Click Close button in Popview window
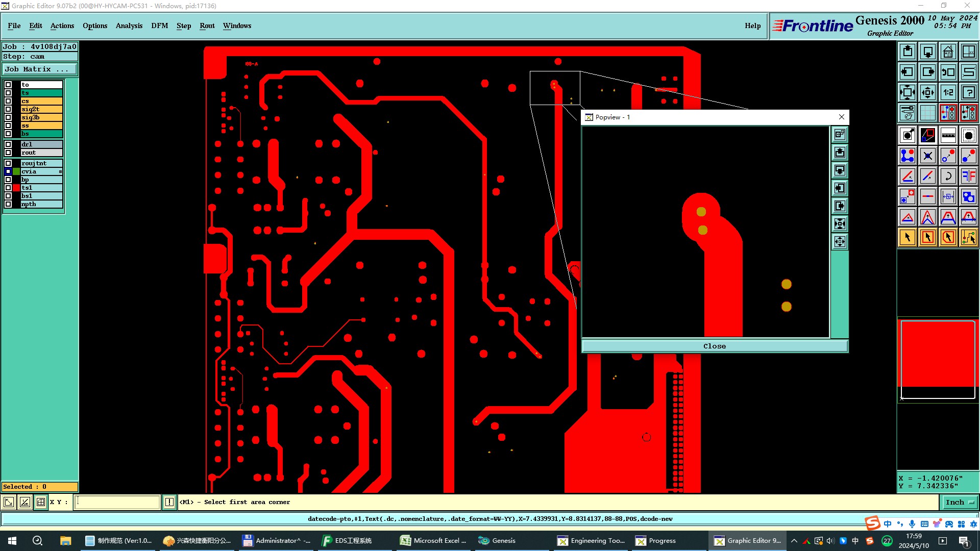The image size is (980, 551). tap(714, 346)
